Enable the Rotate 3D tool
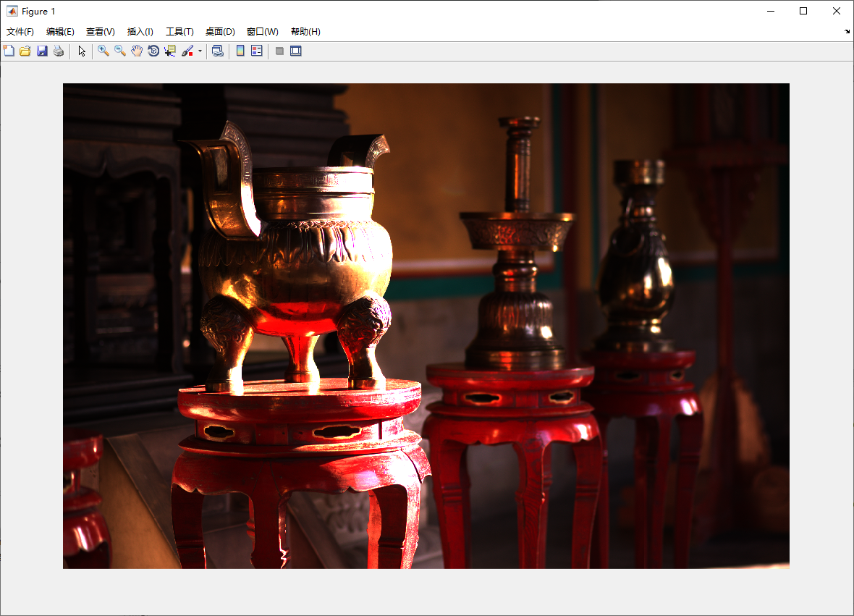Screen dimensions: 854x616 tap(153, 51)
